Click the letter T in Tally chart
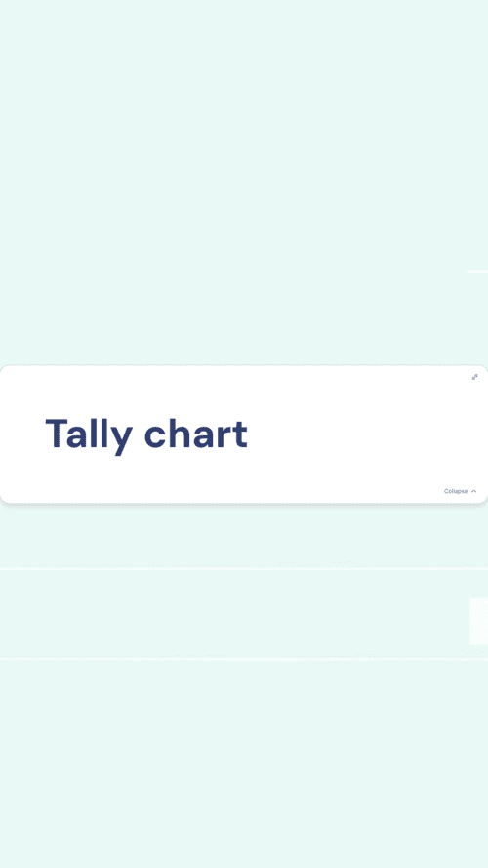488x868 pixels. point(57,434)
